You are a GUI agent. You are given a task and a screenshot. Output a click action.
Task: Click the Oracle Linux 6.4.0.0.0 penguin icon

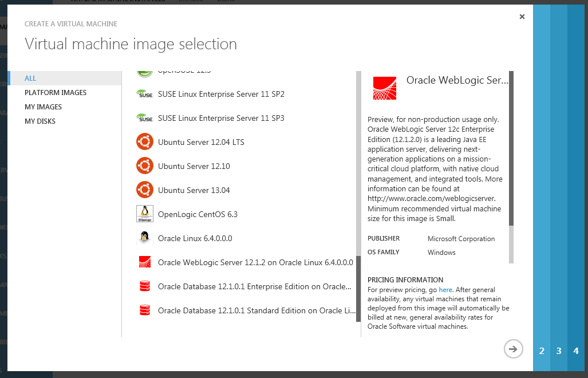click(145, 238)
